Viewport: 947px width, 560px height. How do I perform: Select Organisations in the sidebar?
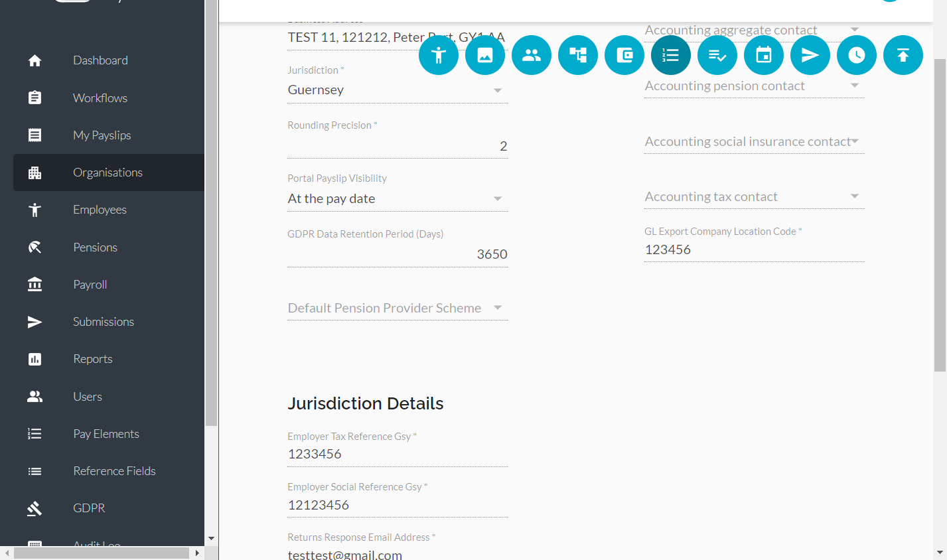[108, 173]
